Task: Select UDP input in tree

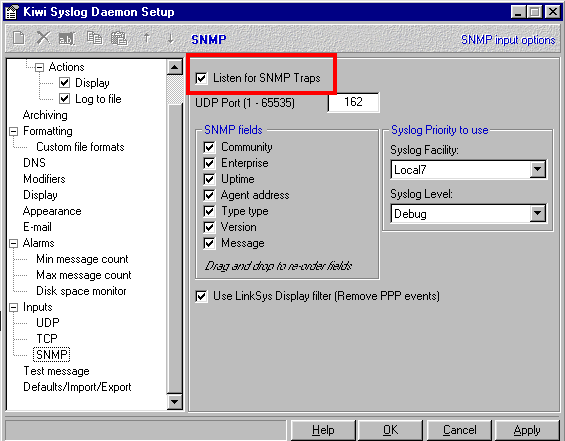Action: (48, 323)
